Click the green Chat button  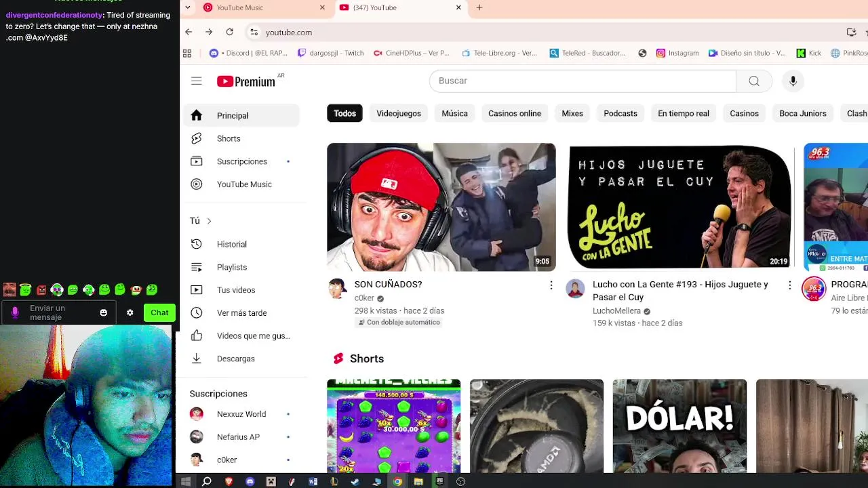coord(159,312)
